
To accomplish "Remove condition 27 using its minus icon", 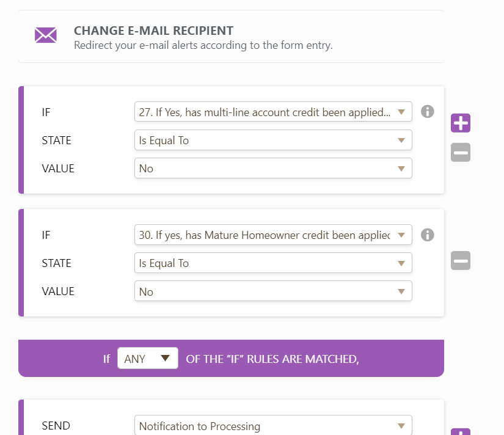I will (460, 152).
